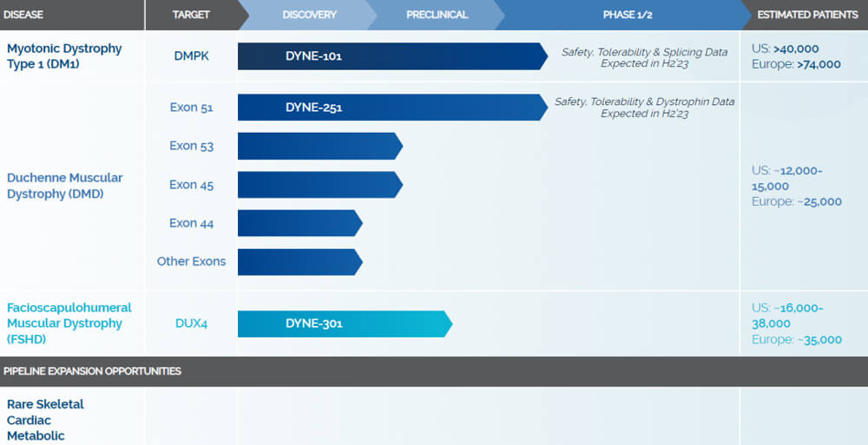The width and height of the screenshot is (868, 445).
Task: Click the DISEASE column header
Action: pos(23,15)
